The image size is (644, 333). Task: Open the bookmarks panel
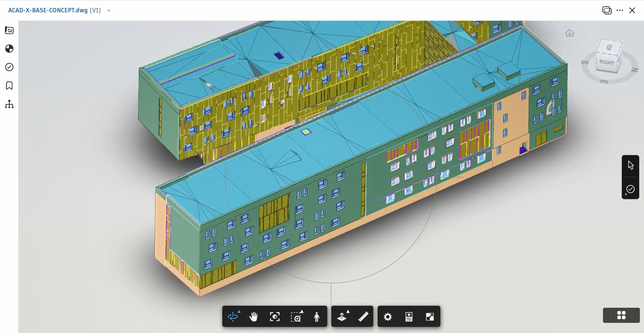pyautogui.click(x=9, y=86)
